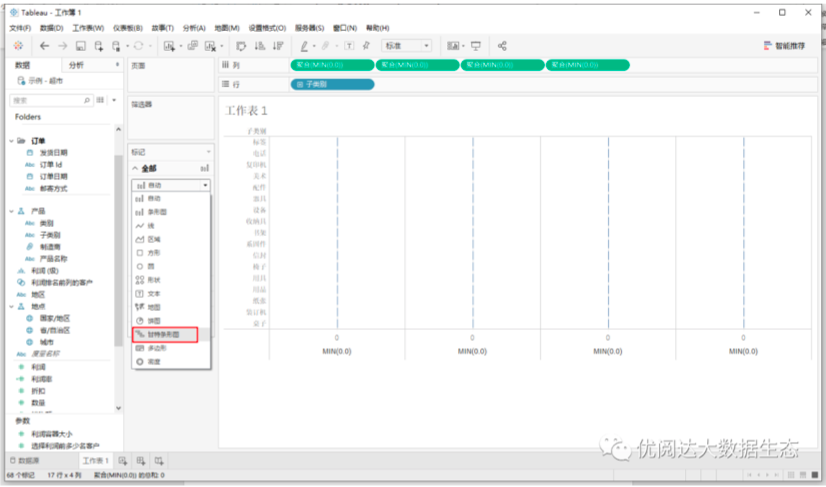Click the pin icon in toolbar

pos(366,46)
